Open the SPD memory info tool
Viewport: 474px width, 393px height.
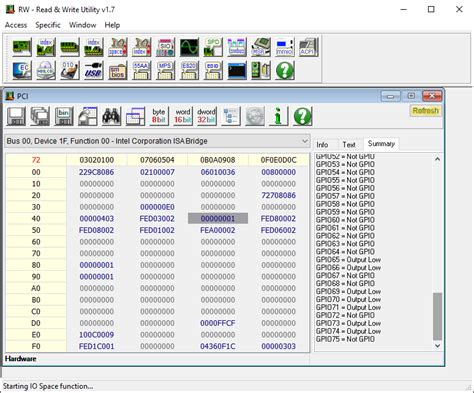coord(213,47)
